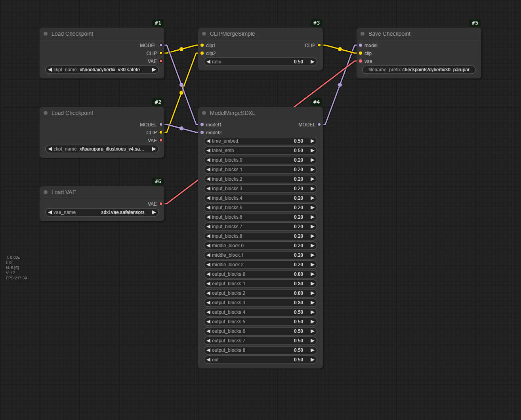Click the MODEL output port on Load Checkpoint #1

pyautogui.click(x=161, y=46)
